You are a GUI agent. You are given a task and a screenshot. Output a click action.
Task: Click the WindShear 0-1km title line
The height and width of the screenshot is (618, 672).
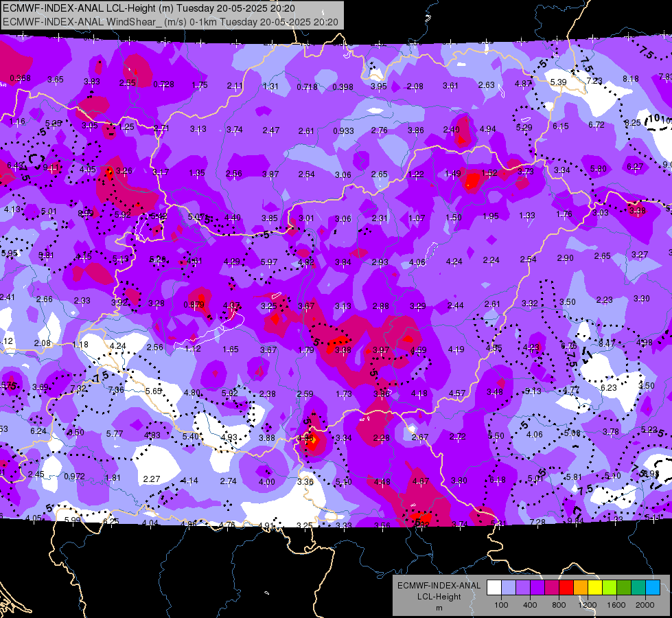pos(170,22)
